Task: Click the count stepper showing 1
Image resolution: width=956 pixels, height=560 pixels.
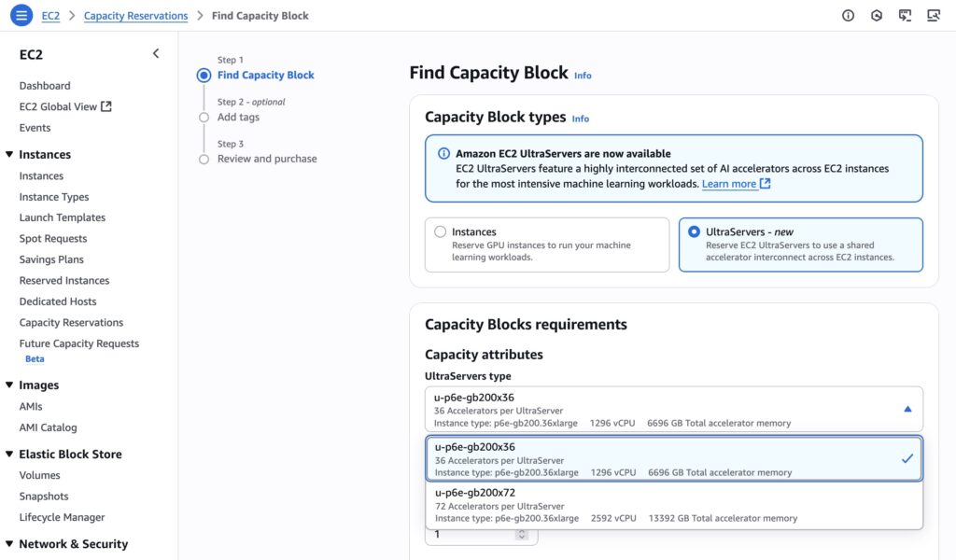Action: pyautogui.click(x=522, y=535)
